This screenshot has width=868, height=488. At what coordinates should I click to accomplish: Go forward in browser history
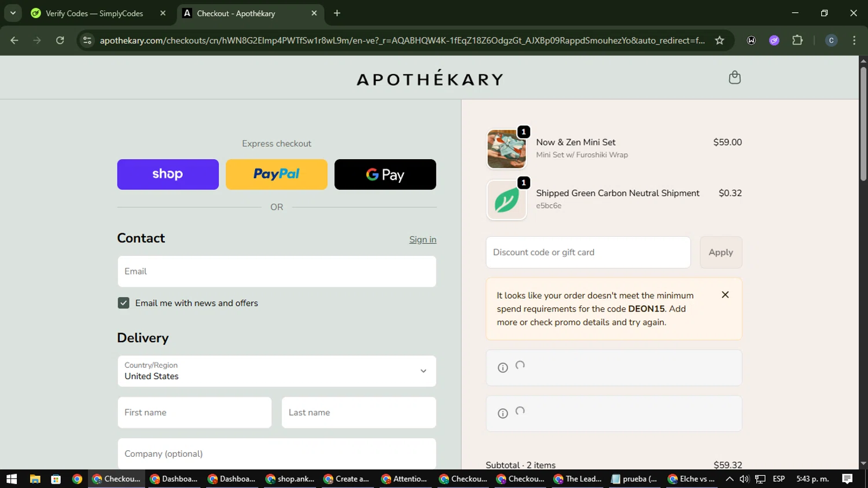click(x=37, y=41)
